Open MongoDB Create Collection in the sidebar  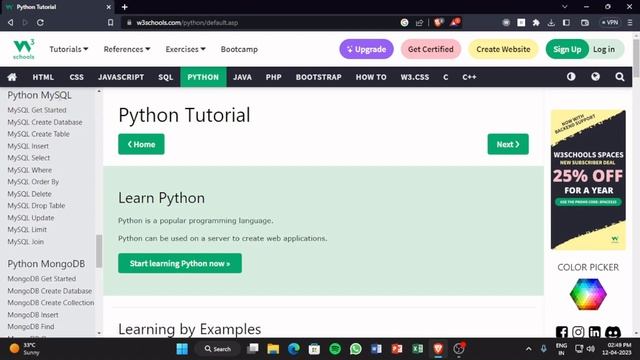[x=51, y=302]
